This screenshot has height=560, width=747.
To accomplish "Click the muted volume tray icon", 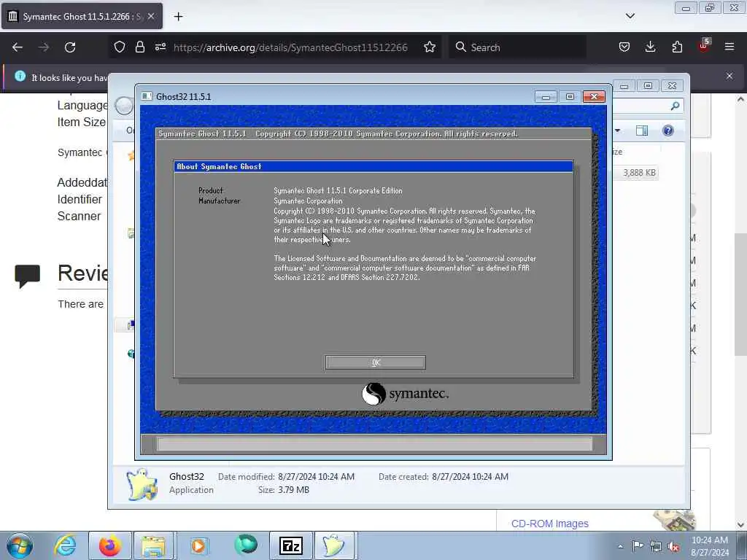I will [673, 547].
